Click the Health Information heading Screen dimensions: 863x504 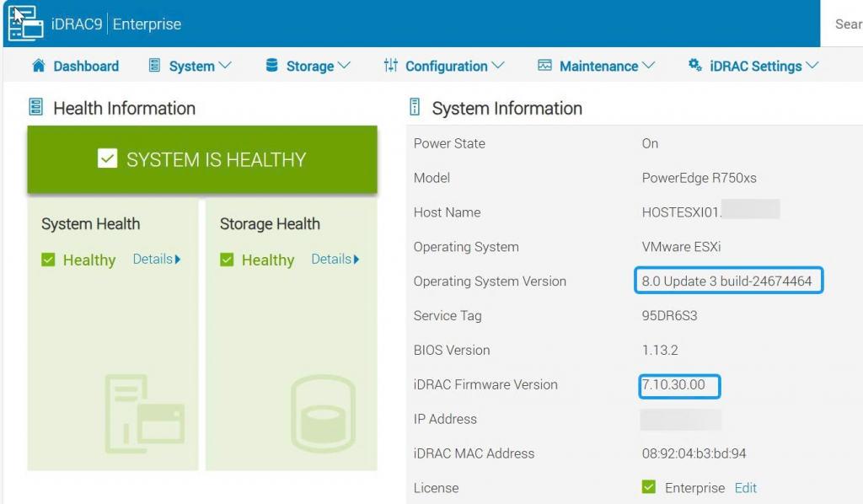pyautogui.click(x=125, y=109)
